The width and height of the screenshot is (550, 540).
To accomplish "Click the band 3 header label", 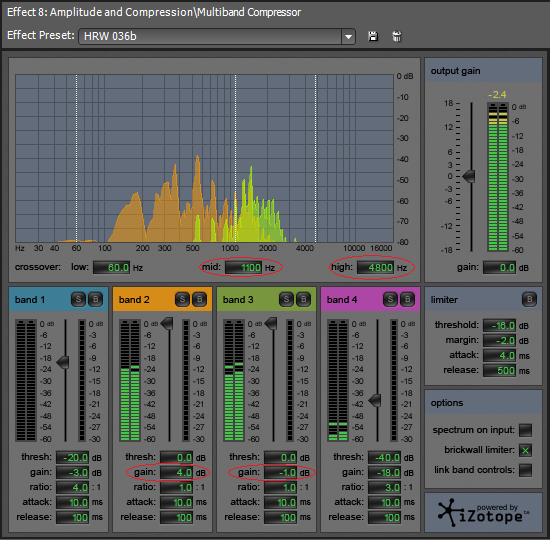I will tap(238, 300).
